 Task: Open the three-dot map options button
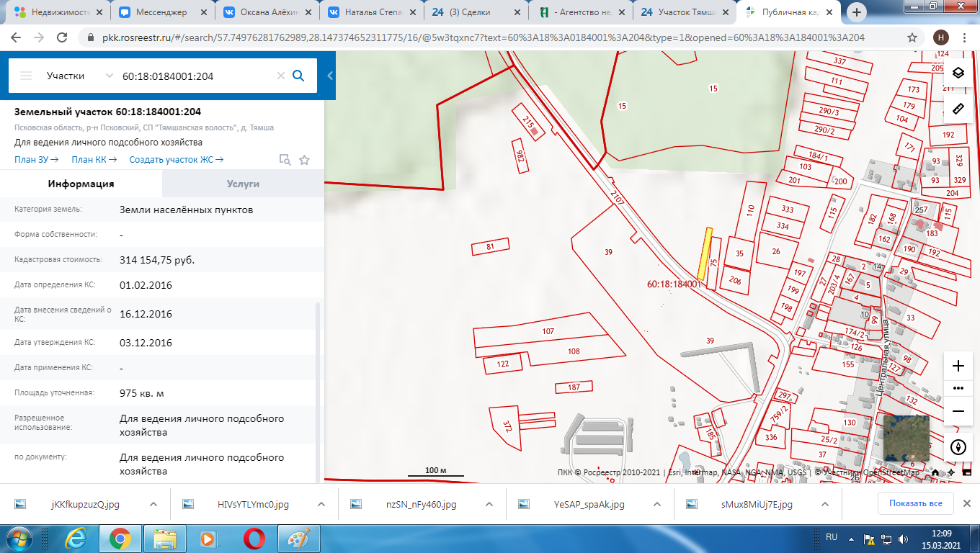958,387
